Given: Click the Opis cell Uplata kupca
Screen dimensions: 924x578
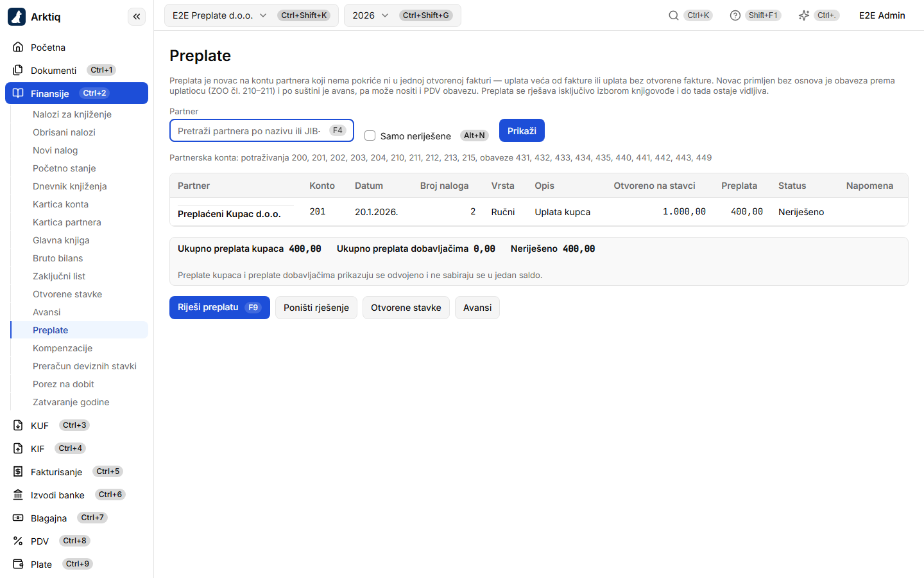Looking at the screenshot, I should [x=563, y=212].
